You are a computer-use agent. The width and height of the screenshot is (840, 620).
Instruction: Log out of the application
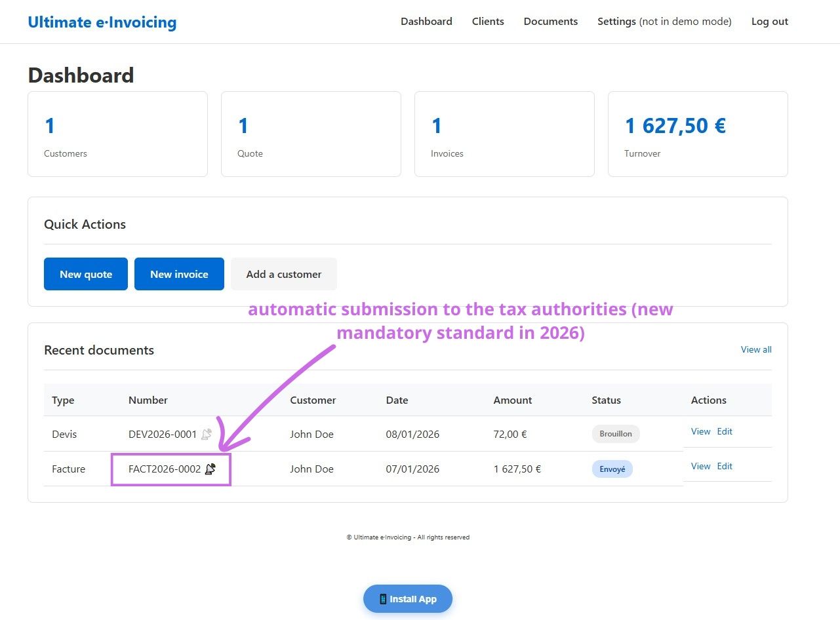(769, 22)
